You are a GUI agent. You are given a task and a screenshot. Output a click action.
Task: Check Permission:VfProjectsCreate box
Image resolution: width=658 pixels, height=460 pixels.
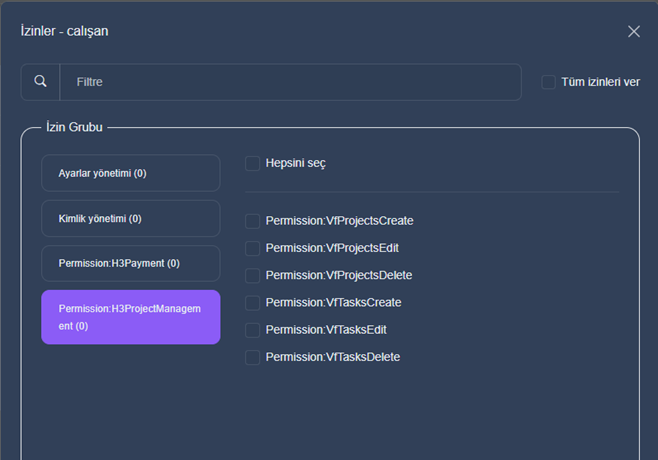(x=252, y=221)
